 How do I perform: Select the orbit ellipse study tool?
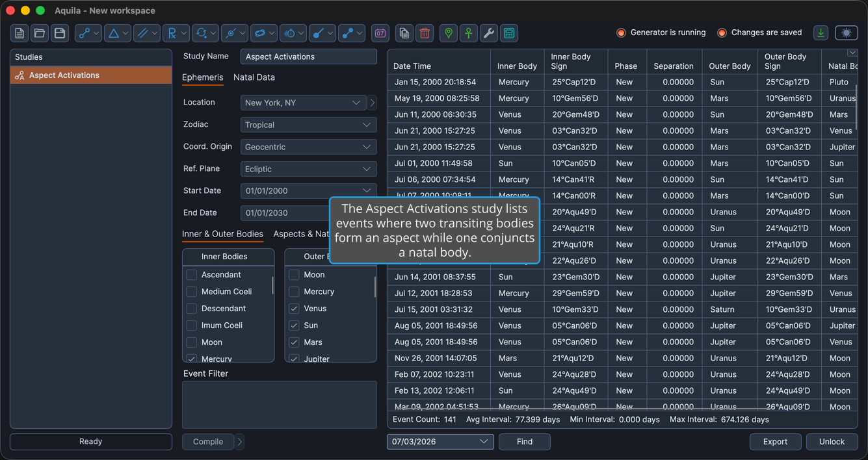pyautogui.click(x=264, y=33)
